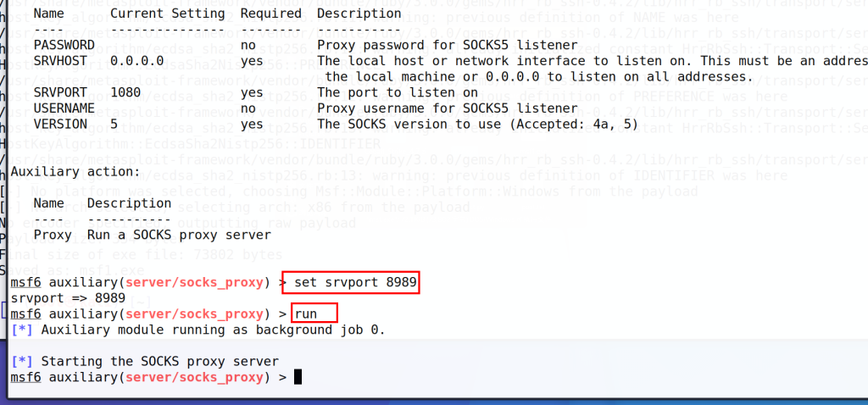Select the VERSION option name

(x=60, y=124)
